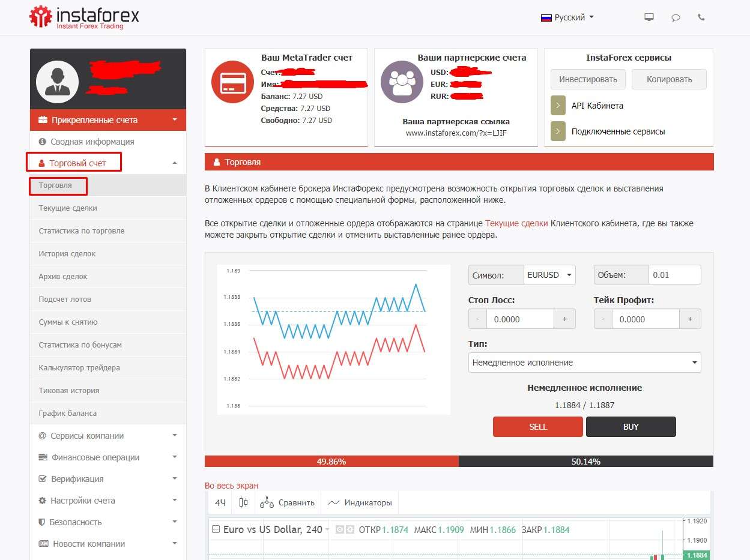
Task: Open Калькулятор трейдера
Action: [108, 368]
